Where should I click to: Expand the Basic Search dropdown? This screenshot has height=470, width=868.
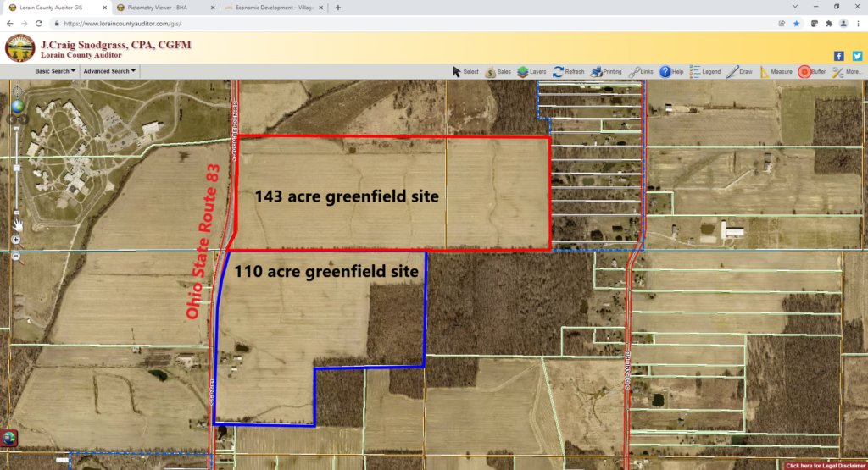point(55,72)
